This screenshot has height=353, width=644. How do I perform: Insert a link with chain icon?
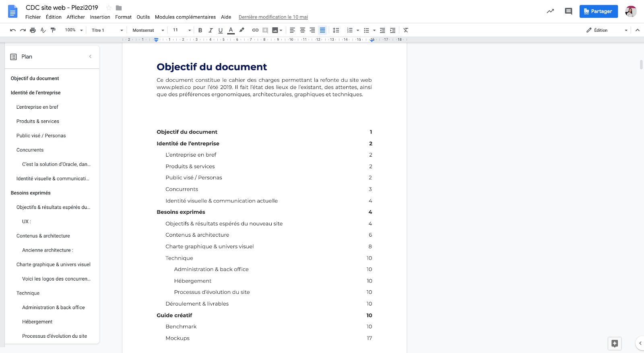255,30
